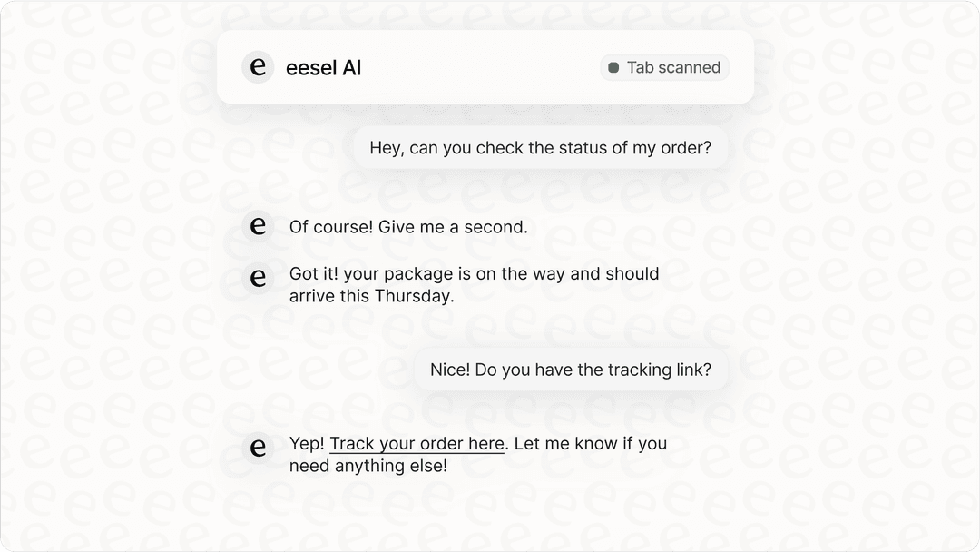Screen dimensions: 980x552
Task: Click the eesel AI logo in header
Action: (258, 67)
